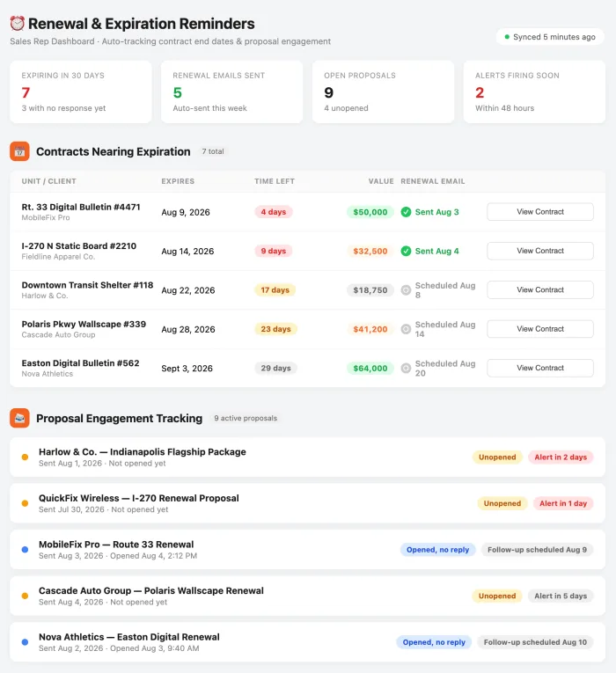616x673 pixels.
Task: Open the Open Proposals summary card
Action: pyautogui.click(x=383, y=91)
